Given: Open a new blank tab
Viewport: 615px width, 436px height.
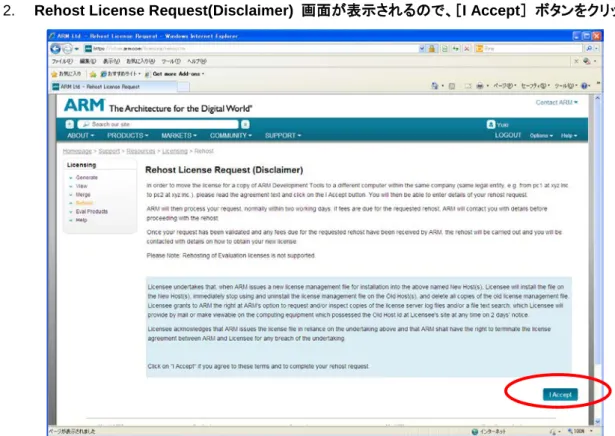Looking at the screenshot, I should coord(183,87).
